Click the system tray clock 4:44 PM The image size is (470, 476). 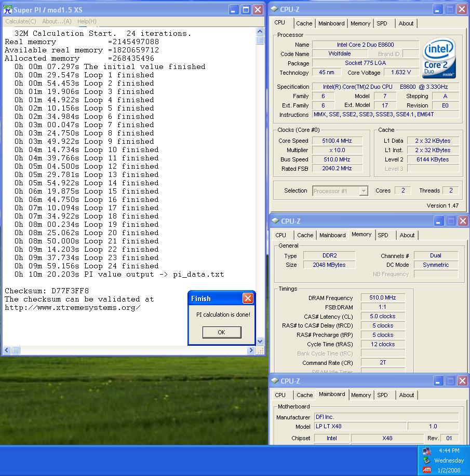click(x=449, y=451)
